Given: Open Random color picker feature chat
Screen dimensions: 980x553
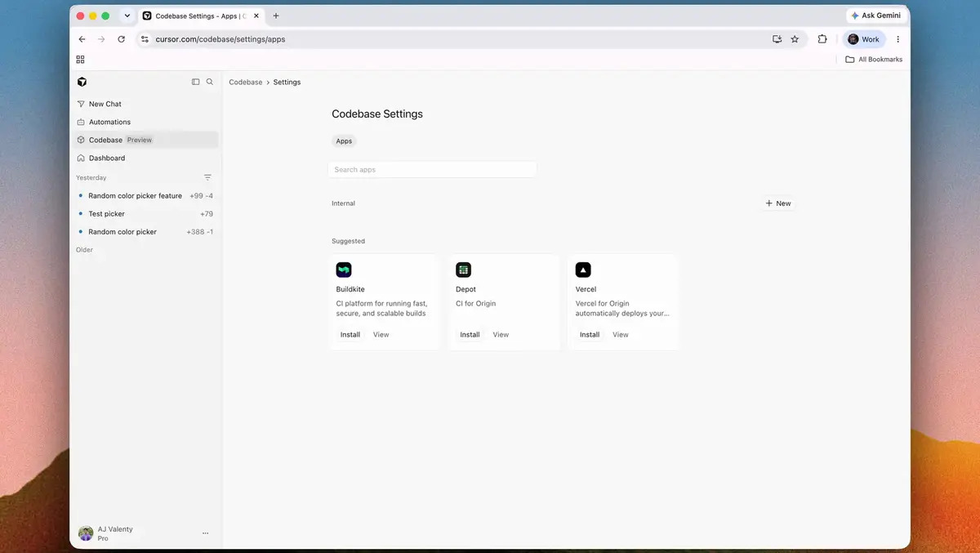Looking at the screenshot, I should pos(145,196).
